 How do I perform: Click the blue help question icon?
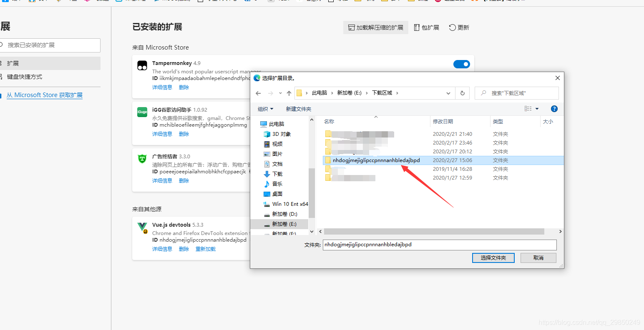554,109
